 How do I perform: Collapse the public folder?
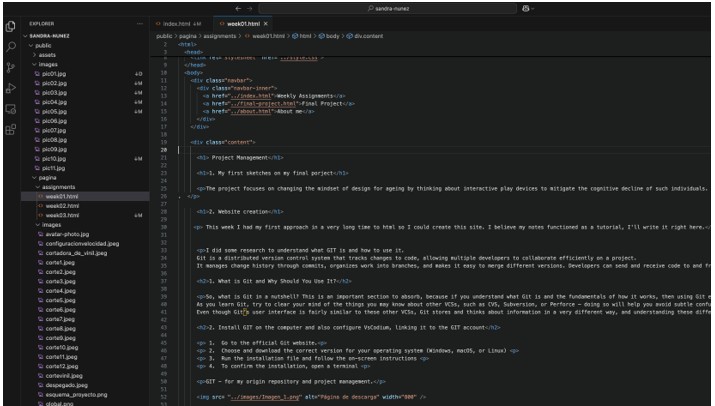[x=43, y=46]
